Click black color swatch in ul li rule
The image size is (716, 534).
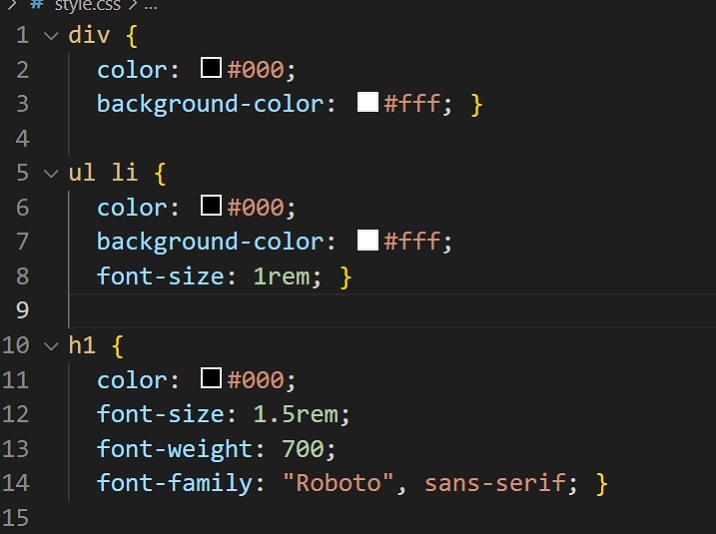(211, 207)
